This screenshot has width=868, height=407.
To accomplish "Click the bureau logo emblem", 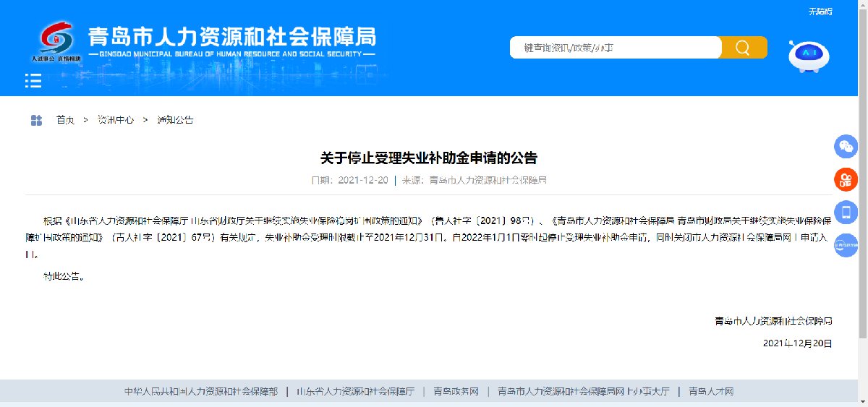I will 56,41.
